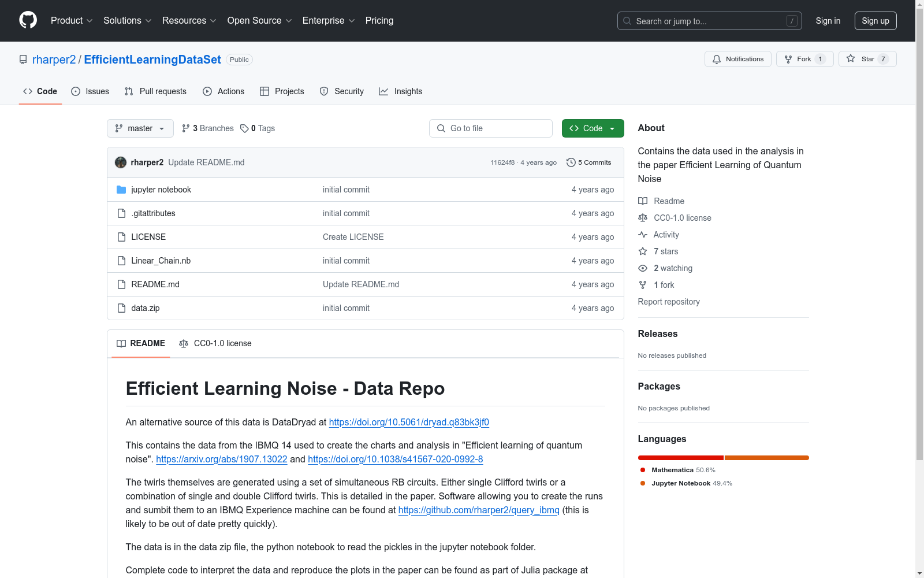
Task: Click the Jupyter Notebook 49.4% language entry
Action: tap(687, 483)
